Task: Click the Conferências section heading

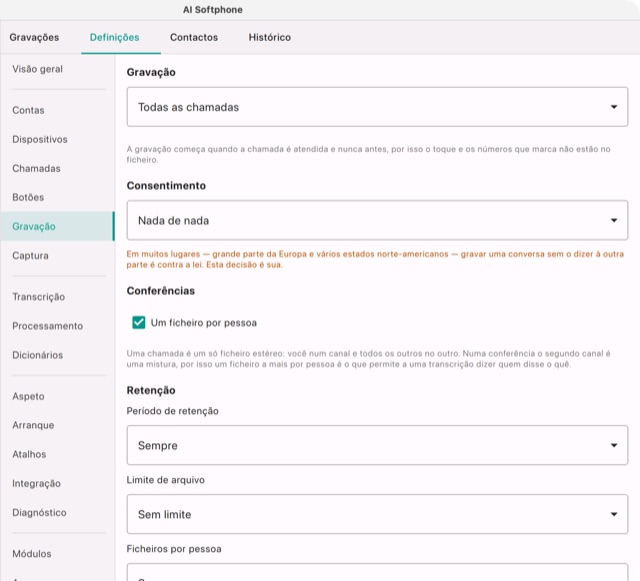Action: click(161, 291)
